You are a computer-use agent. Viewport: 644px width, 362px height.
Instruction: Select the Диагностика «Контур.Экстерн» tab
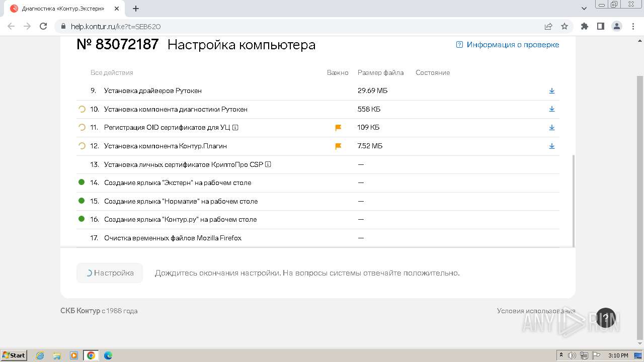tap(63, 9)
